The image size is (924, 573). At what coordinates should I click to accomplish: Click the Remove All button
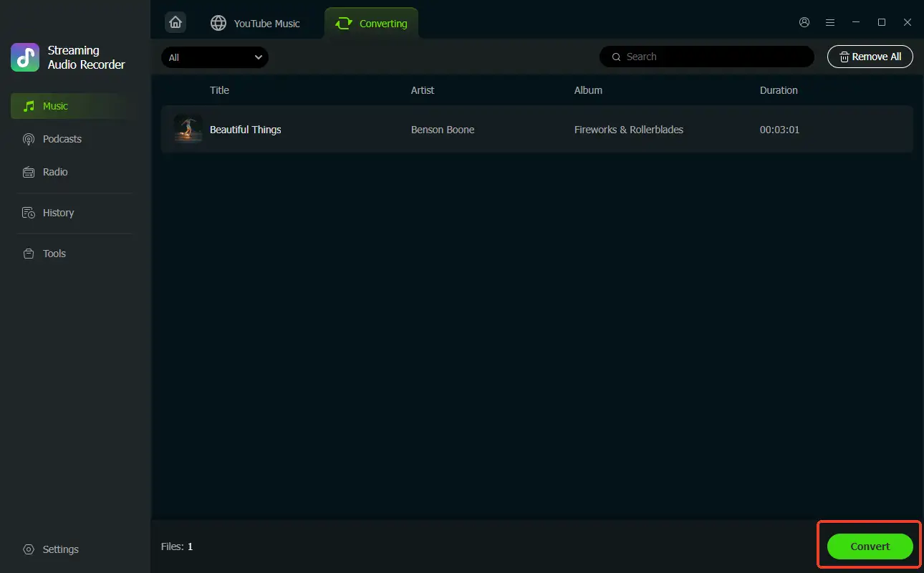(x=870, y=57)
